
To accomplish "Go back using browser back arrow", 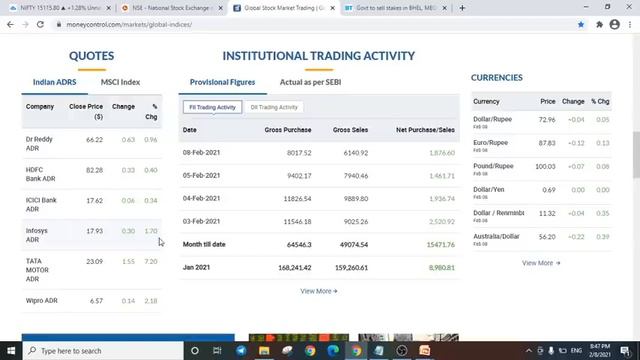I will [x=10, y=24].
